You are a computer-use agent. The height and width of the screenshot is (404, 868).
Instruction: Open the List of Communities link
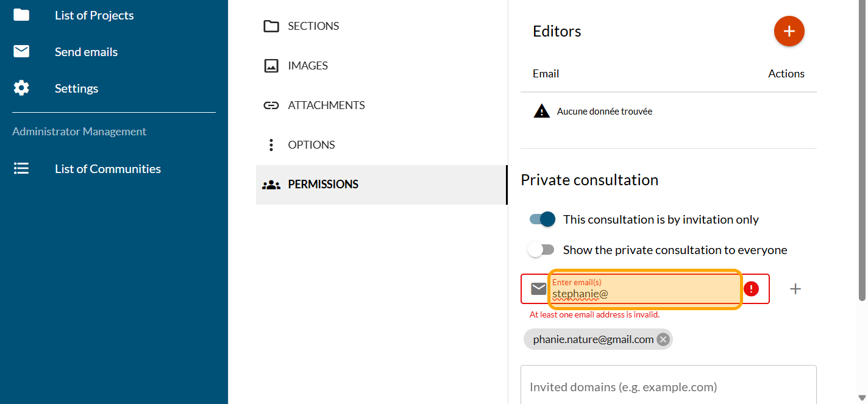coord(108,169)
